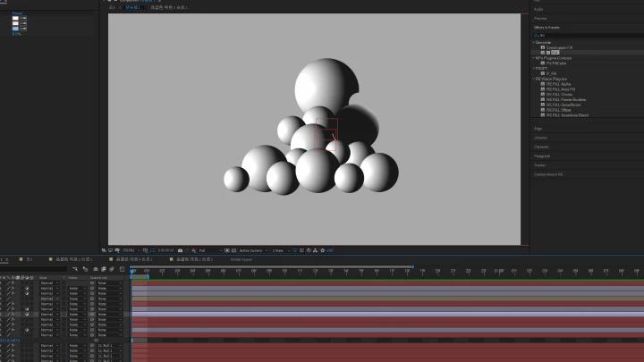Image resolution: width=644 pixels, height=362 pixels.
Task: Click the Reset Exposure icon
Action: [x=322, y=250]
